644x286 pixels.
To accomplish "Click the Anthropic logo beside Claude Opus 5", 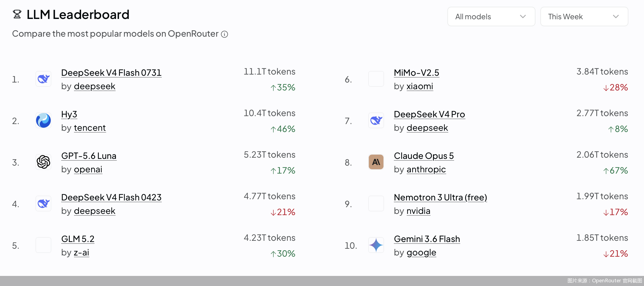I will click(x=376, y=162).
